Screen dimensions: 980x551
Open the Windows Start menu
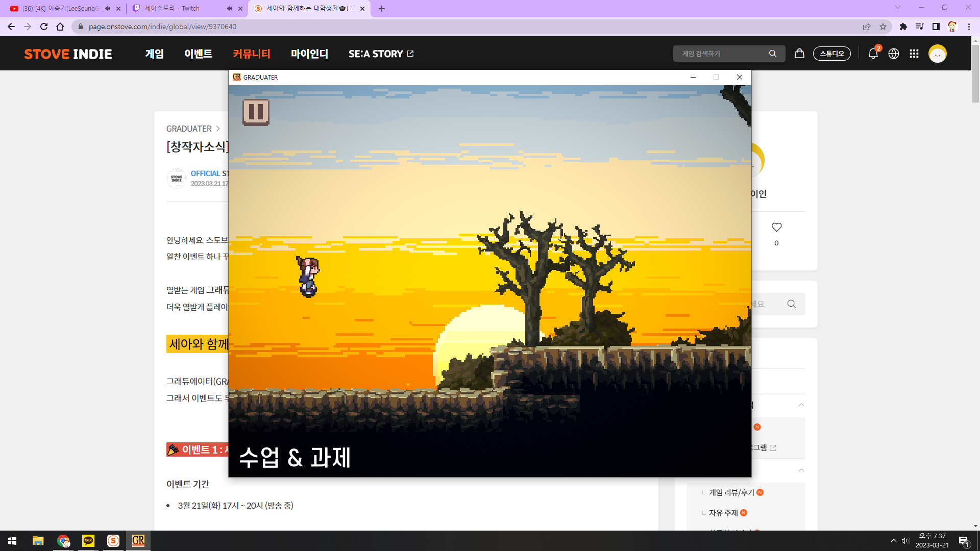(12, 541)
